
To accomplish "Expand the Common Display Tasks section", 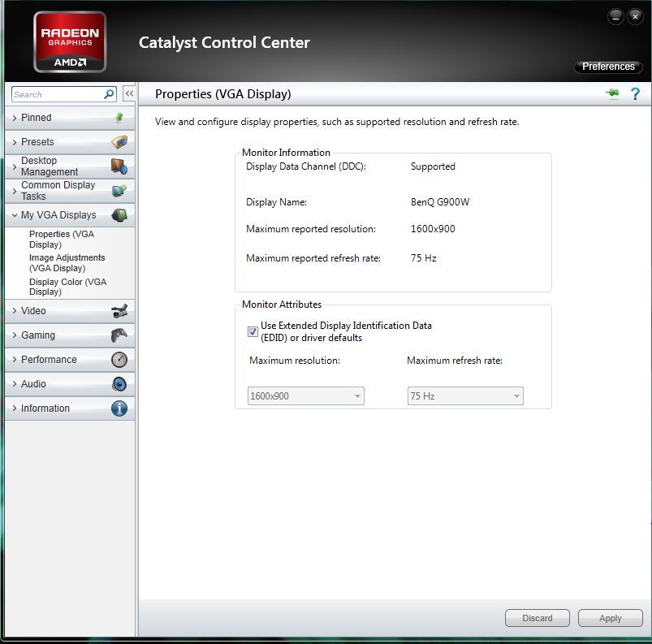I will click(x=58, y=191).
